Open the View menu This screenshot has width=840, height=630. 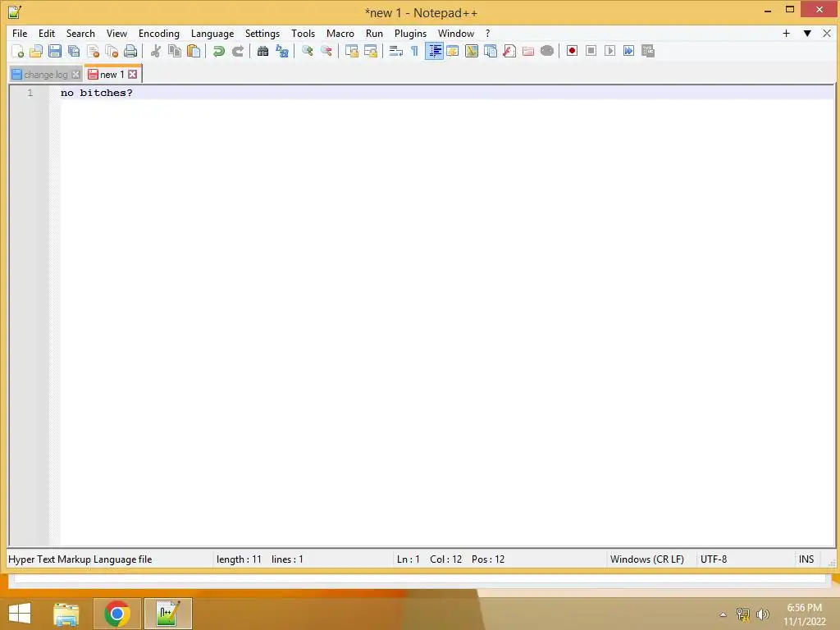pos(116,33)
